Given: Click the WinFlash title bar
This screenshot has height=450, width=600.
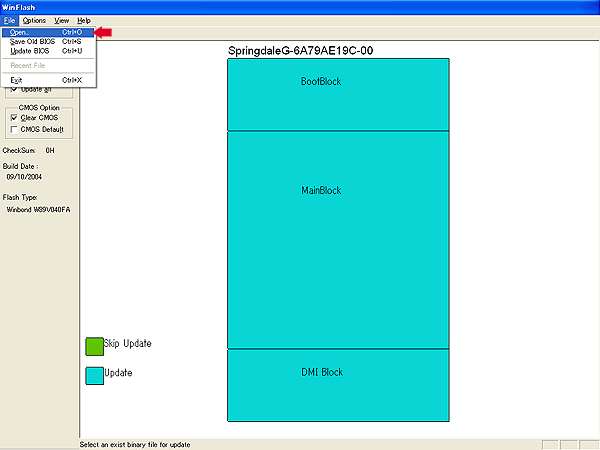Looking at the screenshot, I should 300,7.
